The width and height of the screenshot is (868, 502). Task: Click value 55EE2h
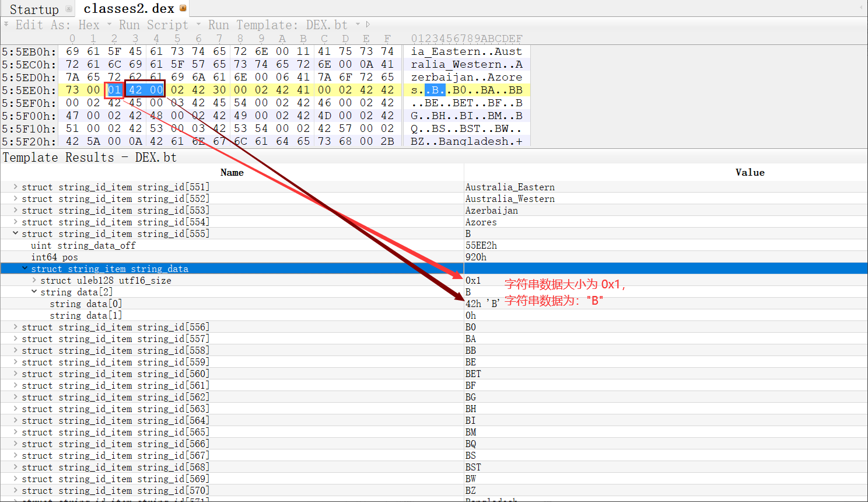click(x=481, y=245)
